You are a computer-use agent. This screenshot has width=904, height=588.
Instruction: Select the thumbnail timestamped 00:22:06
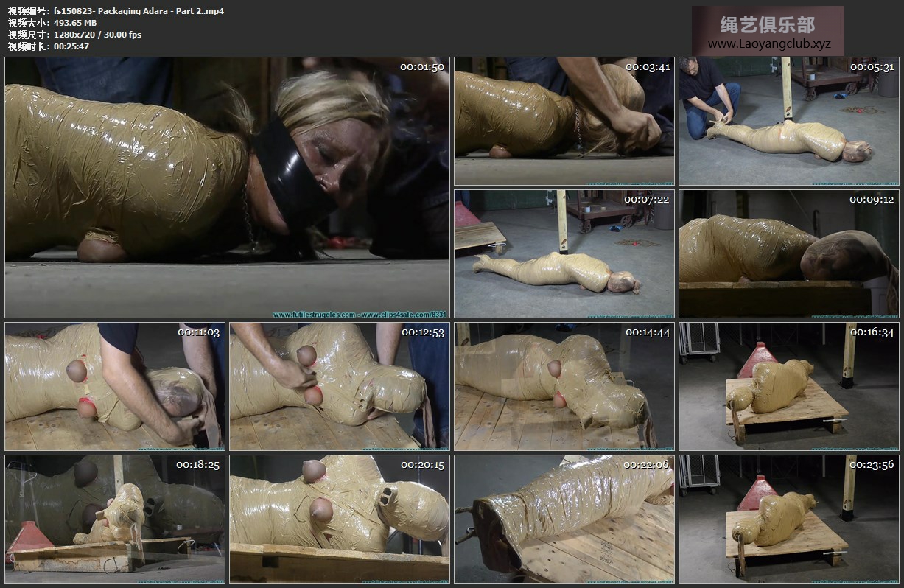[564, 519]
